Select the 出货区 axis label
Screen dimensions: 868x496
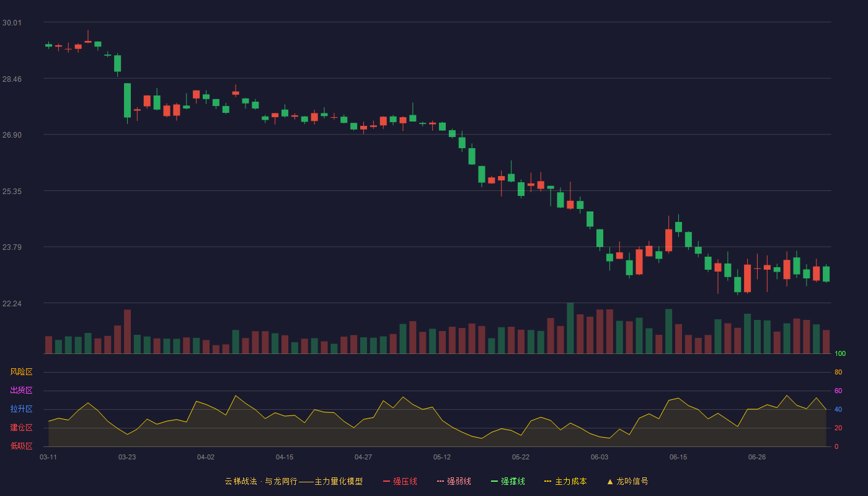[x=22, y=391]
